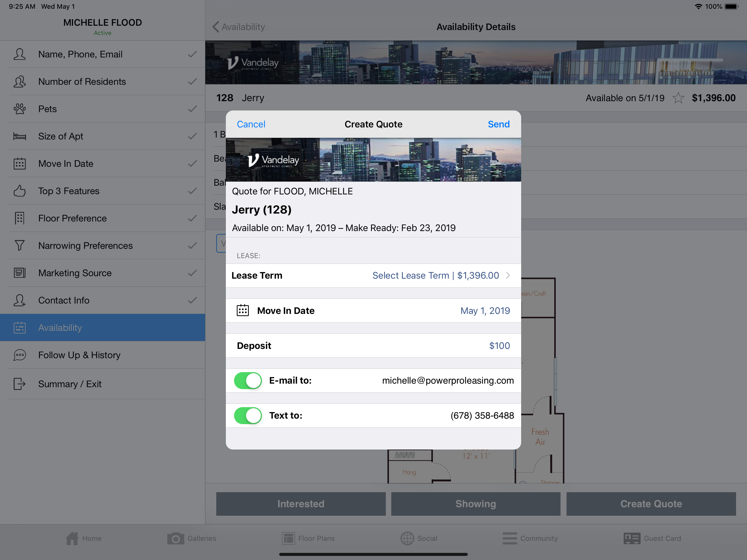
Task: Edit the $100 deposit value
Action: click(500, 346)
